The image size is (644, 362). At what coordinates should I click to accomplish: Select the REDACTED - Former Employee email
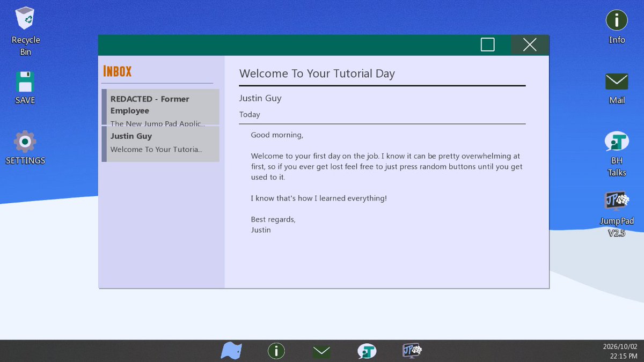[160, 107]
